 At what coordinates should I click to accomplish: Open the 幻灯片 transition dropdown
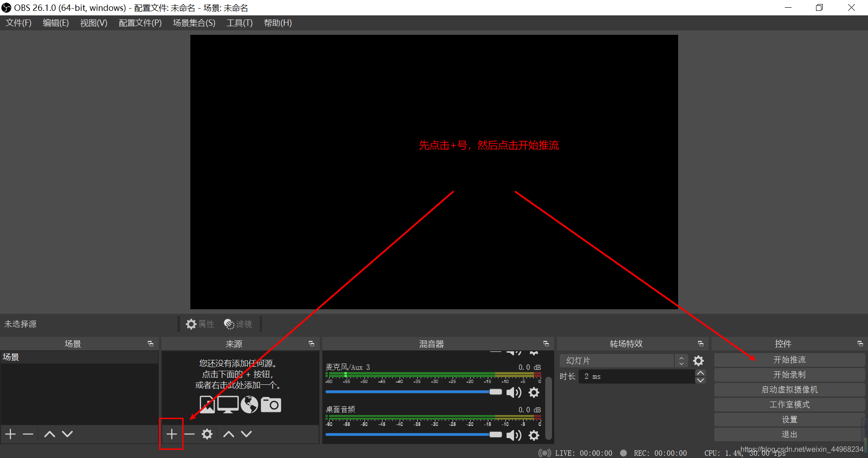tap(624, 361)
